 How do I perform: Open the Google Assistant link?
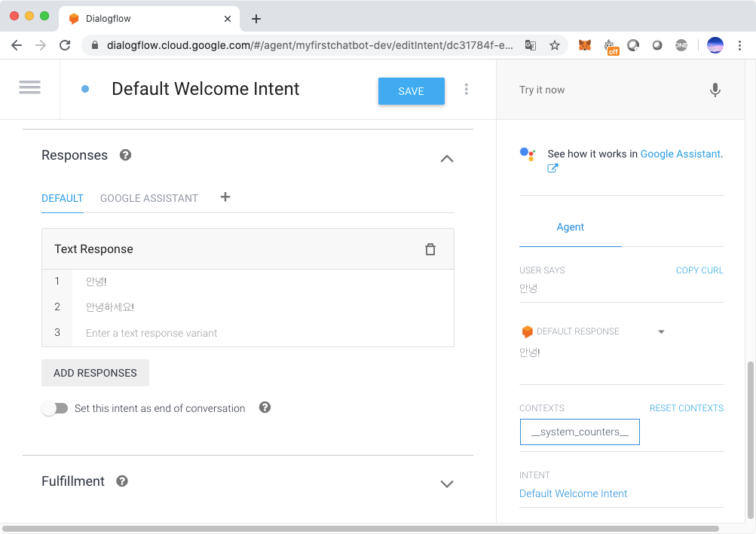(681, 154)
